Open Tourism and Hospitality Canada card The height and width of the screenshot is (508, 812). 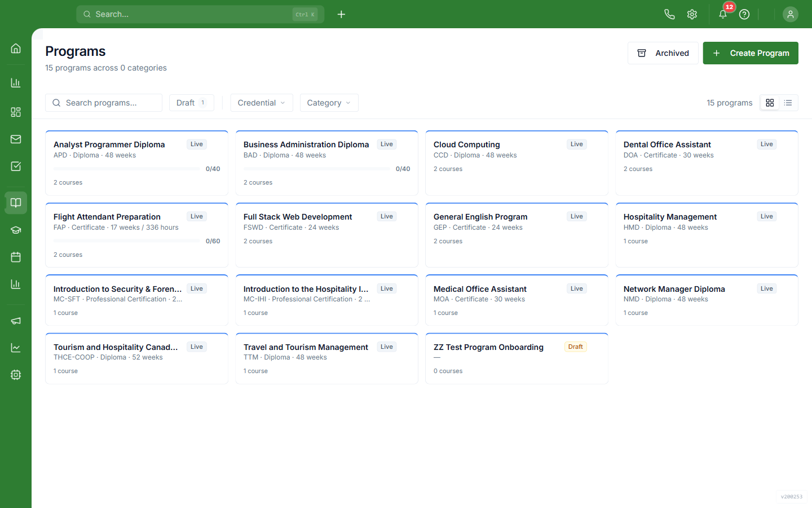tap(136, 358)
